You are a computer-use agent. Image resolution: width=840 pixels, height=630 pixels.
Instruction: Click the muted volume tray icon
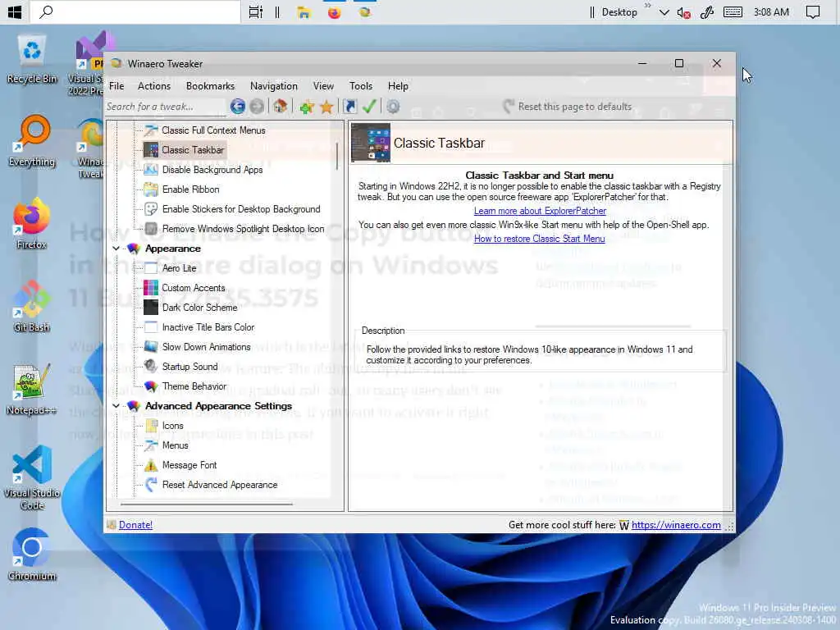point(684,12)
